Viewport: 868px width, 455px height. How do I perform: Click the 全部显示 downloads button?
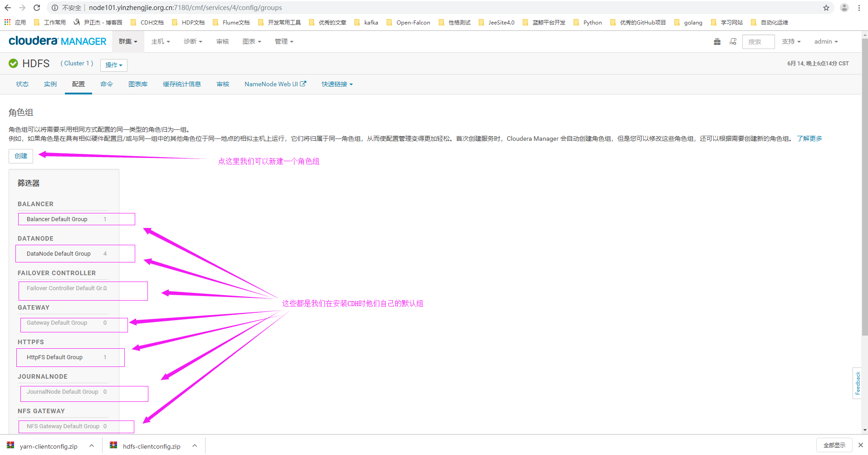coord(834,445)
